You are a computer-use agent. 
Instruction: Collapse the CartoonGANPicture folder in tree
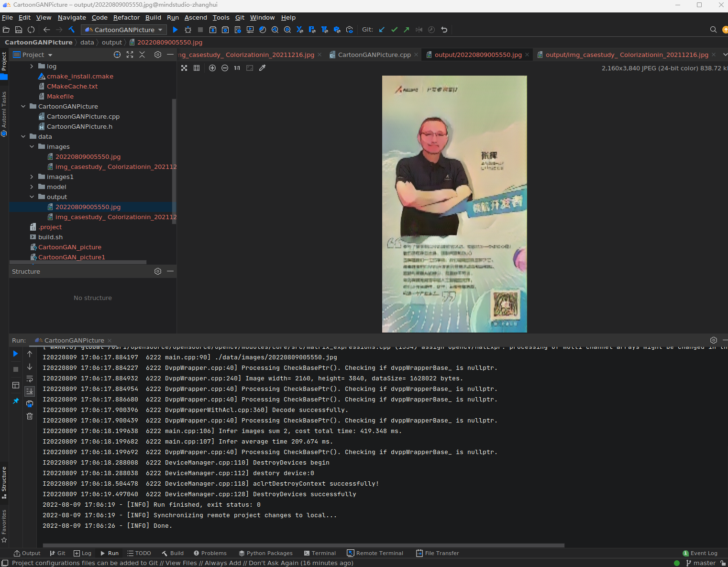(x=23, y=106)
